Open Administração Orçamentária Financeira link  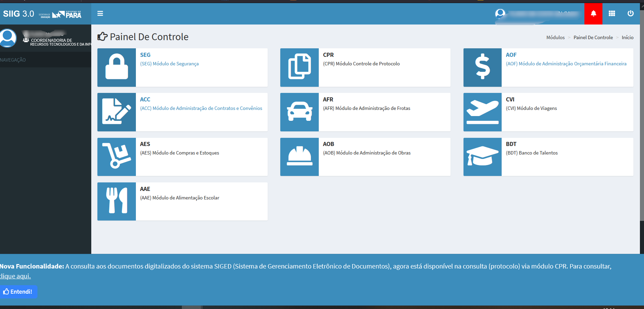[566, 64]
